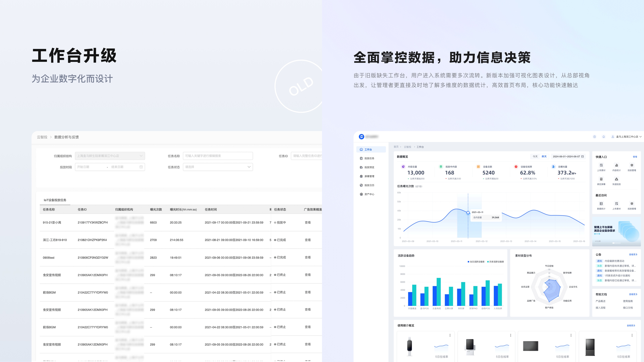Click the 快速投放 shortcut icon
The image size is (644, 362).
pos(616,179)
